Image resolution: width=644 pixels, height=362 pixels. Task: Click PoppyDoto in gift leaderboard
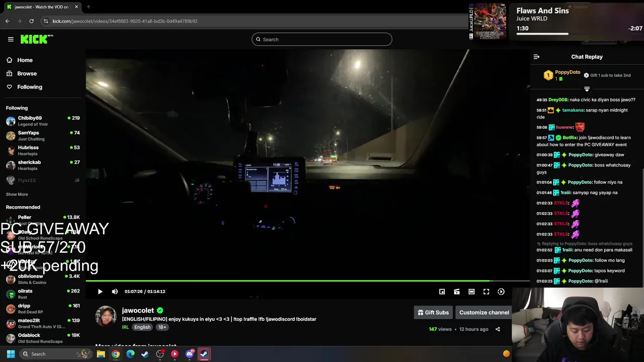568,72
